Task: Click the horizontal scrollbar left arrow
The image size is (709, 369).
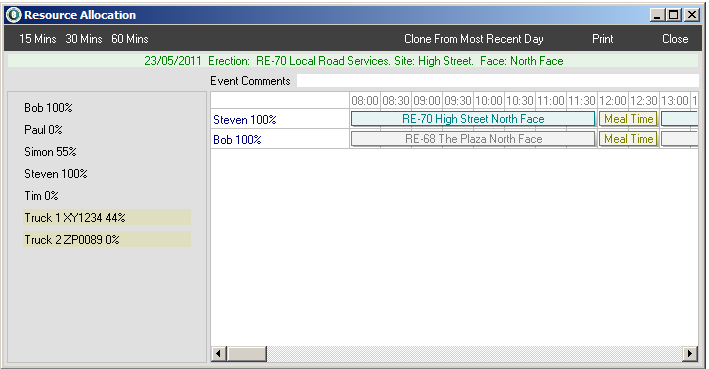Action: pos(219,354)
